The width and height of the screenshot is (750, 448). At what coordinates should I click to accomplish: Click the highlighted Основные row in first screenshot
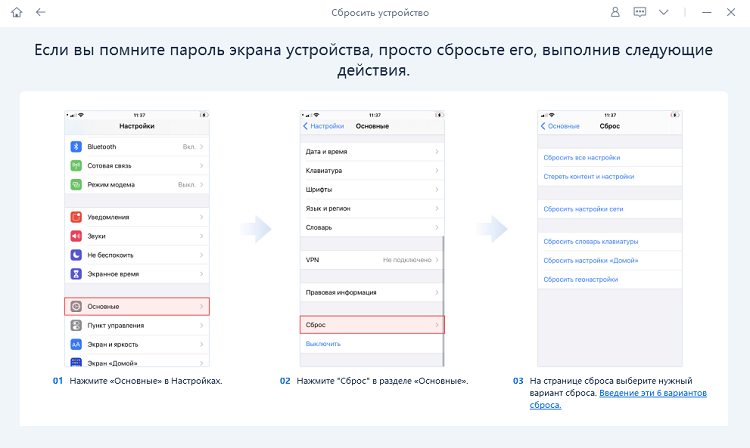[x=137, y=306]
